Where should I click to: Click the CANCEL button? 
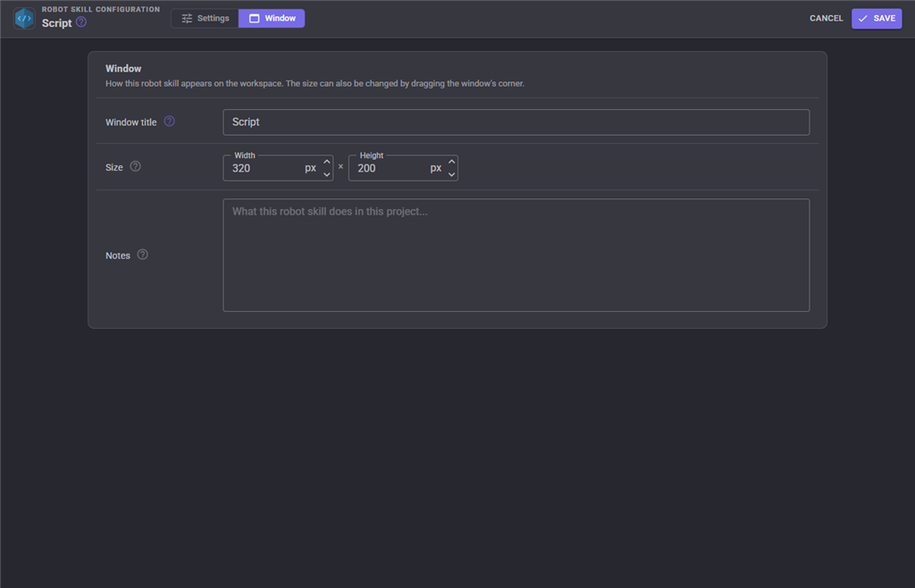coord(826,19)
